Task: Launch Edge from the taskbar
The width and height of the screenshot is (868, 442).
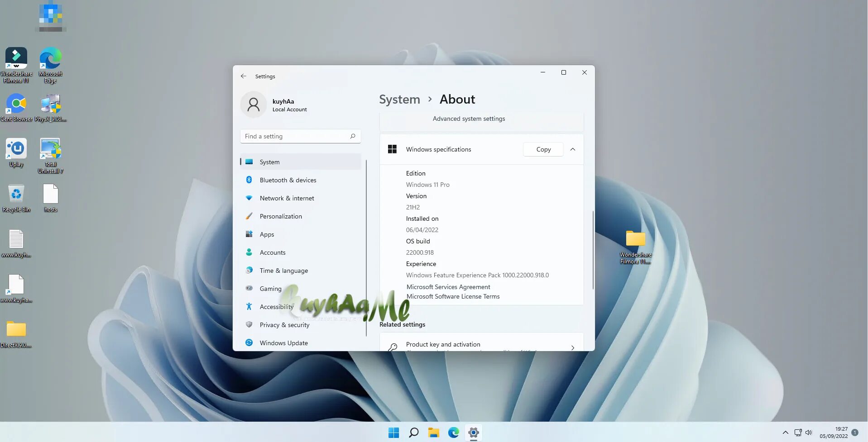Action: tap(453, 432)
